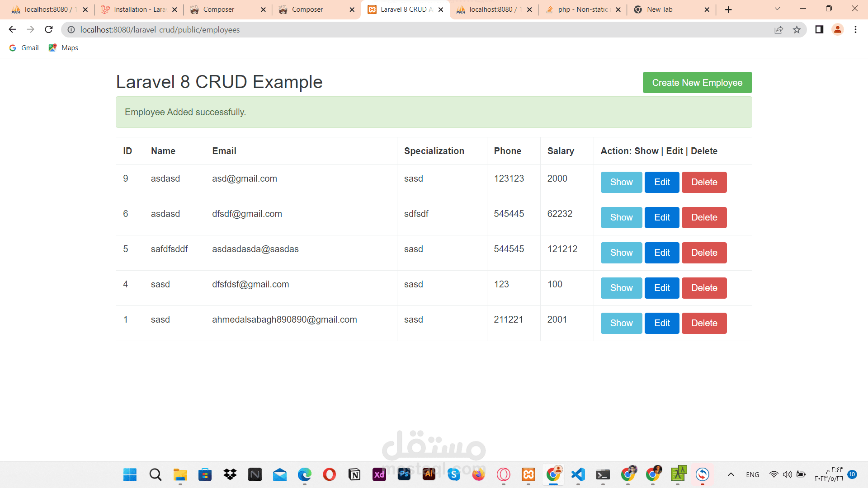Open a new browser tab

point(728,9)
